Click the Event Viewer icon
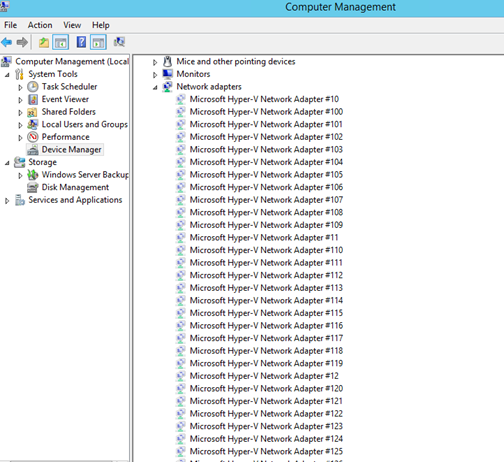Viewport: 504px width, 462px height. (x=33, y=99)
